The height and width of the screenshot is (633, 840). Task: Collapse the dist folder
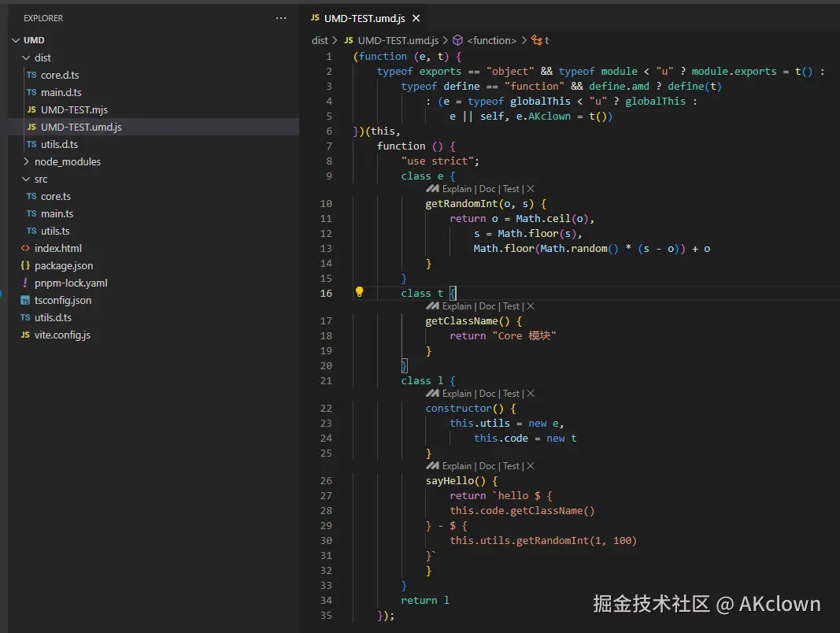pyautogui.click(x=26, y=57)
